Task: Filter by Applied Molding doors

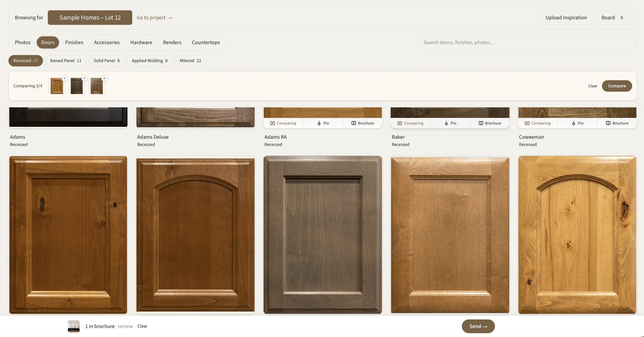Action: [150, 61]
